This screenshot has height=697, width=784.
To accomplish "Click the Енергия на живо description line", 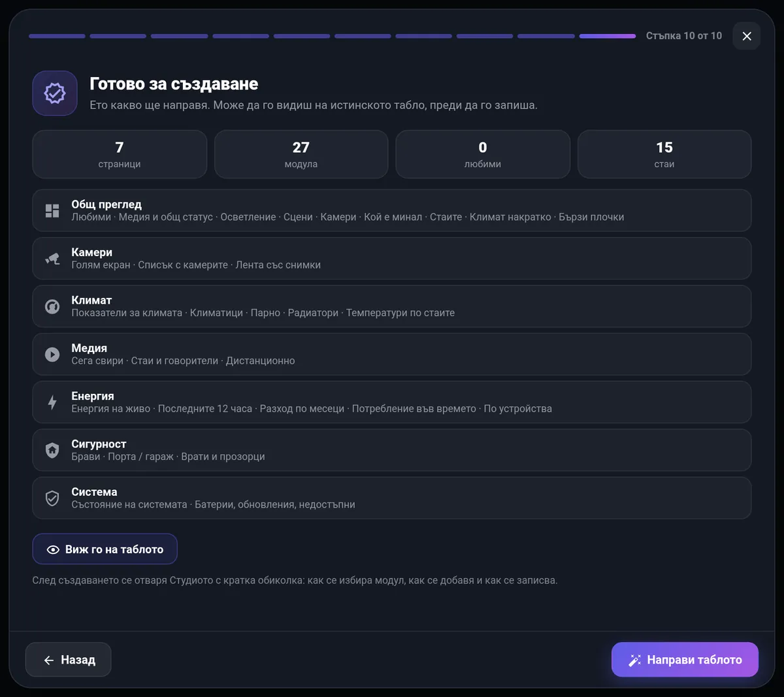I will tap(312, 408).
